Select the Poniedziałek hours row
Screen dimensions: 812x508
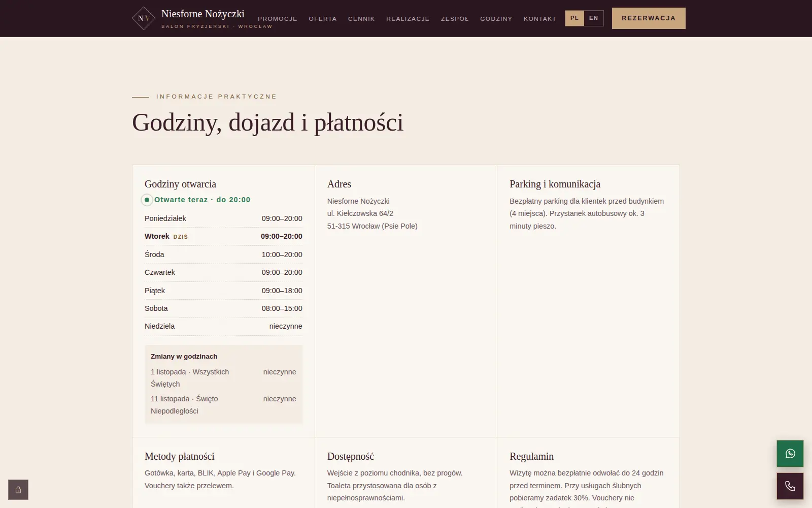pos(223,218)
